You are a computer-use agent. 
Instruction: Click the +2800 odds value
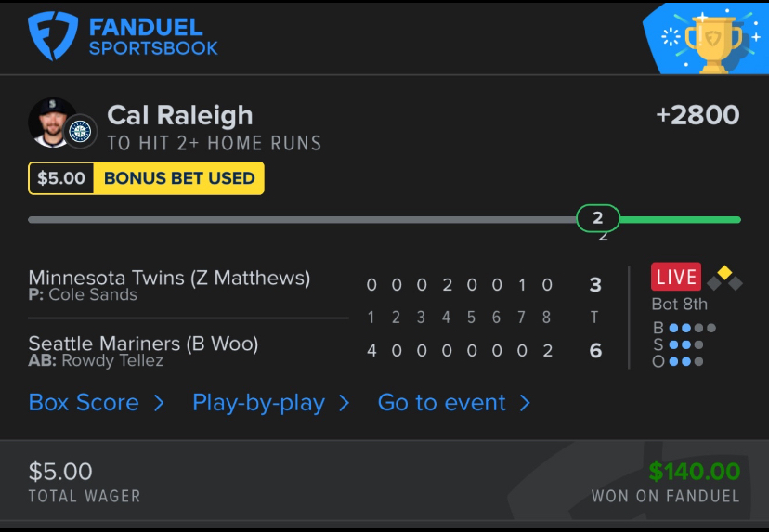(x=697, y=115)
